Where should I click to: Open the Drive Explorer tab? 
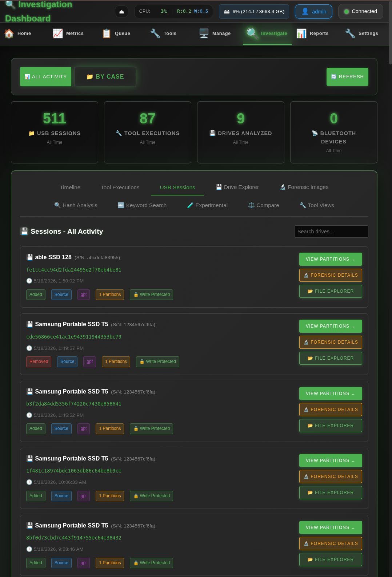pyautogui.click(x=237, y=187)
